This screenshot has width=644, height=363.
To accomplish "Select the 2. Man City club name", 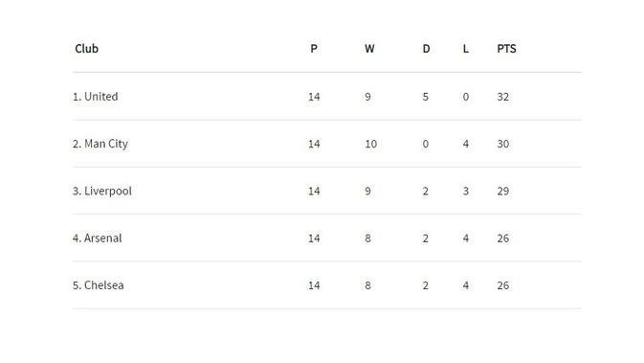I will point(100,144).
